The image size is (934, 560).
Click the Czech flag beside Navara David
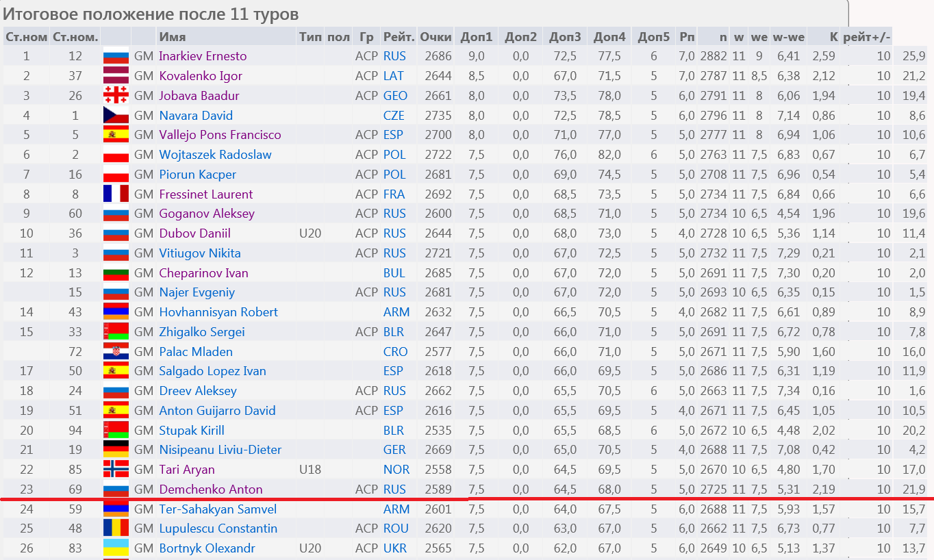pyautogui.click(x=116, y=115)
